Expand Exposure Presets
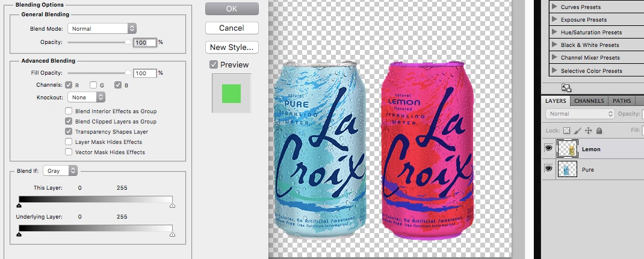 coord(554,19)
